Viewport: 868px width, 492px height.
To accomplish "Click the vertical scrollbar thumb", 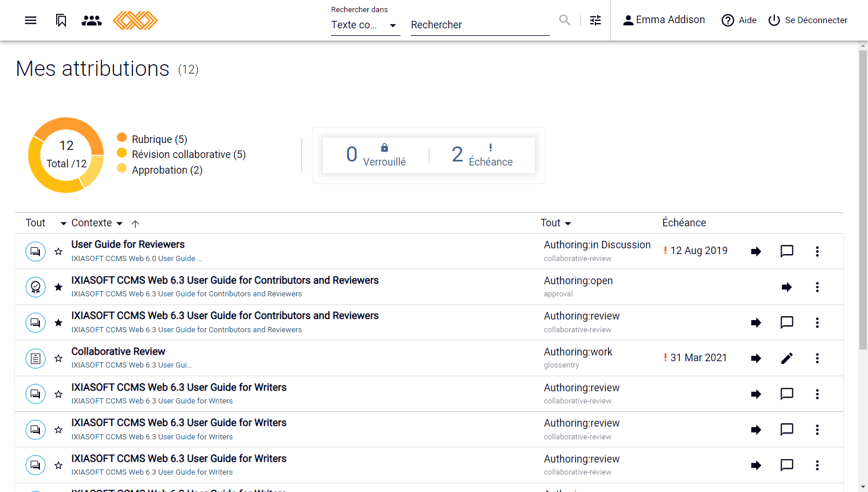I will coord(863,200).
